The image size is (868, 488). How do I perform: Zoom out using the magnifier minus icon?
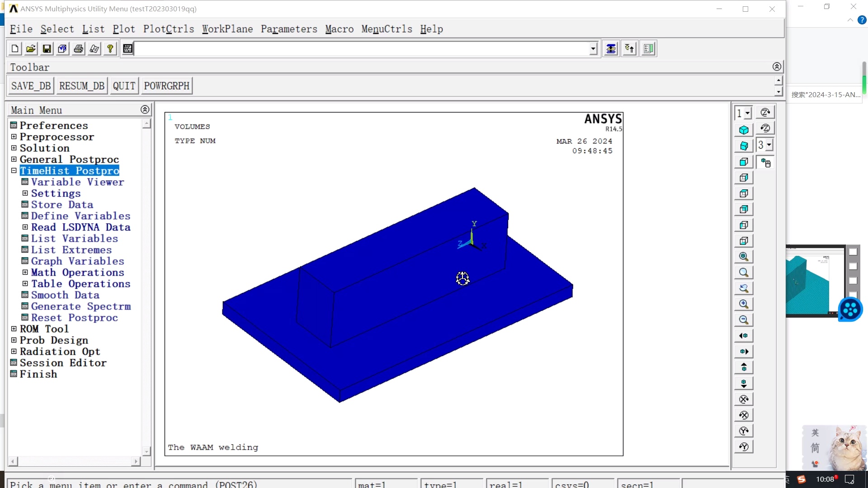(744, 319)
